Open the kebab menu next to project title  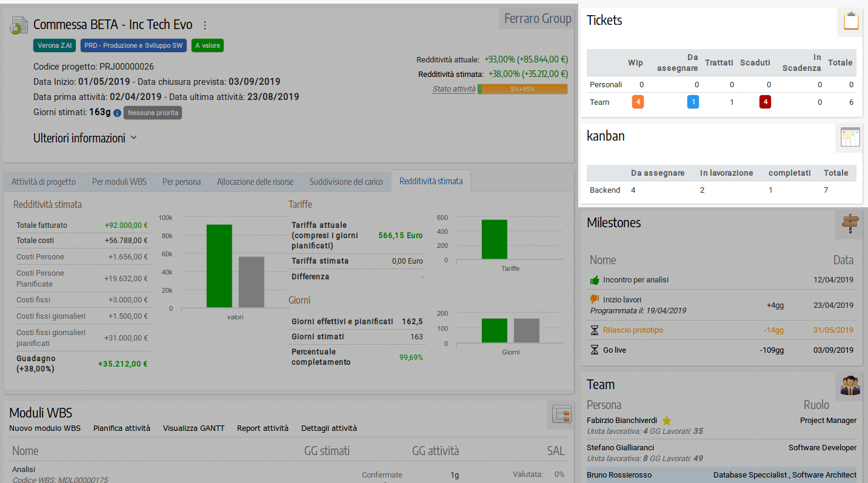coord(204,25)
